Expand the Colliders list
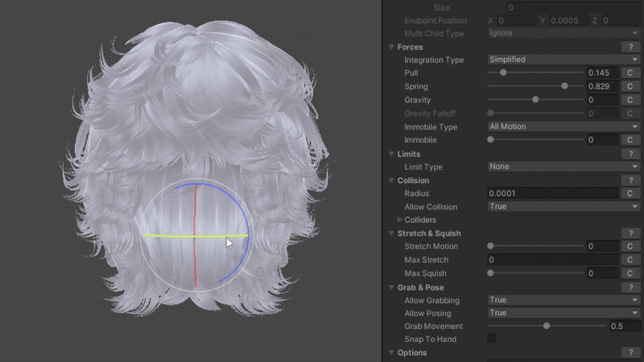Viewport: 644px width, 362px height. (400, 220)
